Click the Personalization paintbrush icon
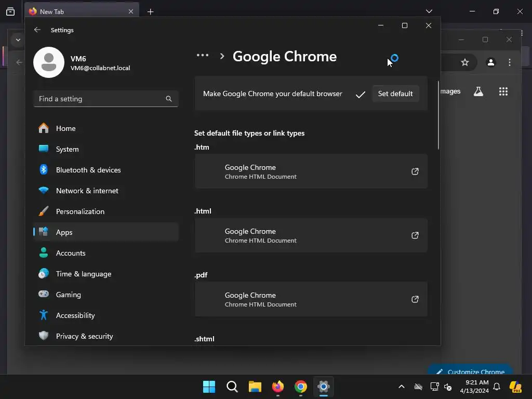532x399 pixels. point(44,211)
